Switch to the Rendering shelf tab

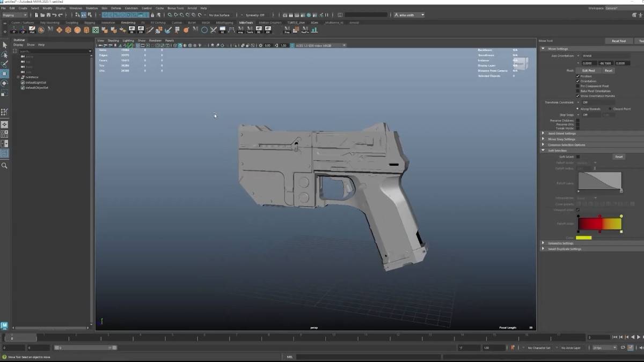point(128,23)
